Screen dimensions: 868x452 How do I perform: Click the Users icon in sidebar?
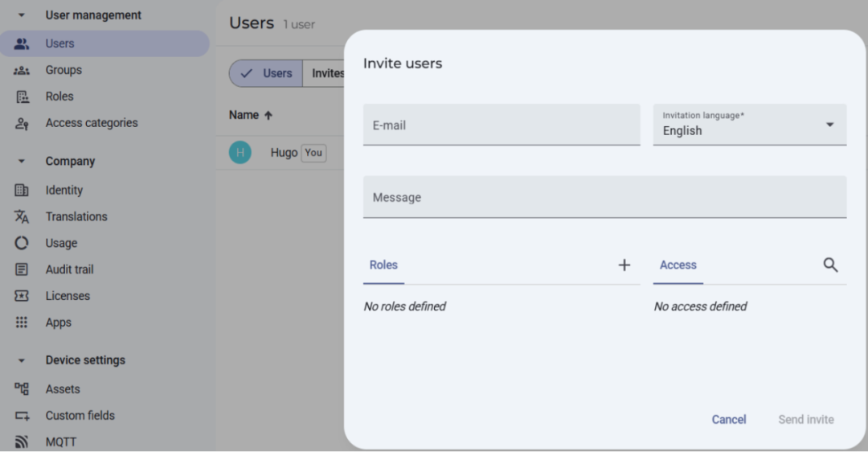tap(22, 44)
